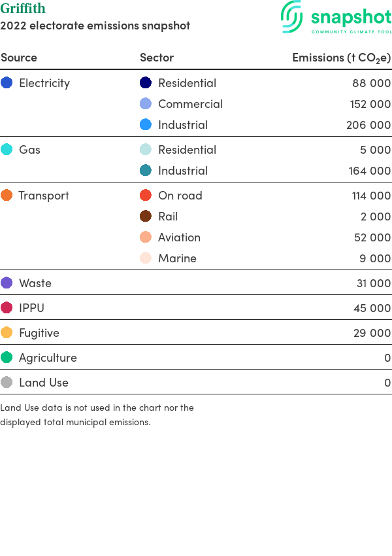The width and height of the screenshot is (392, 556).
Task: Select the Waste purple dot
Action: pyautogui.click(x=7, y=283)
